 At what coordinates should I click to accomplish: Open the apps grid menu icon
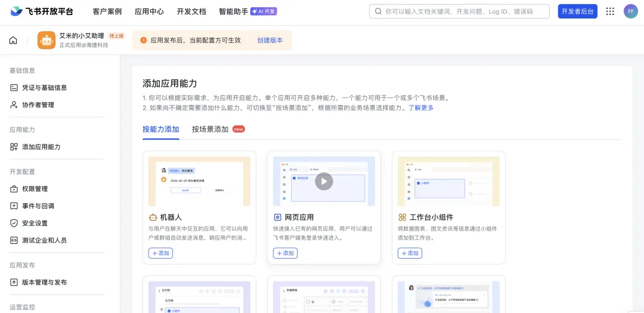point(611,11)
